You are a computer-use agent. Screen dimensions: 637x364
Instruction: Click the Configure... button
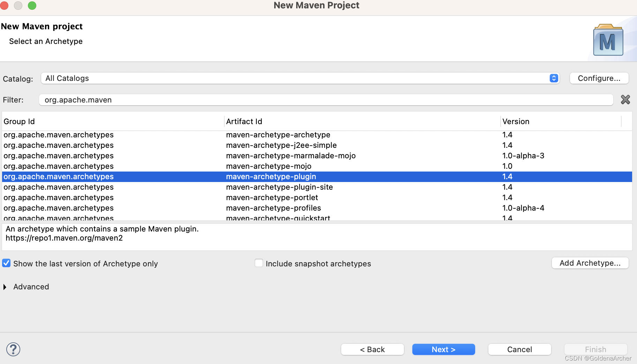click(x=599, y=78)
